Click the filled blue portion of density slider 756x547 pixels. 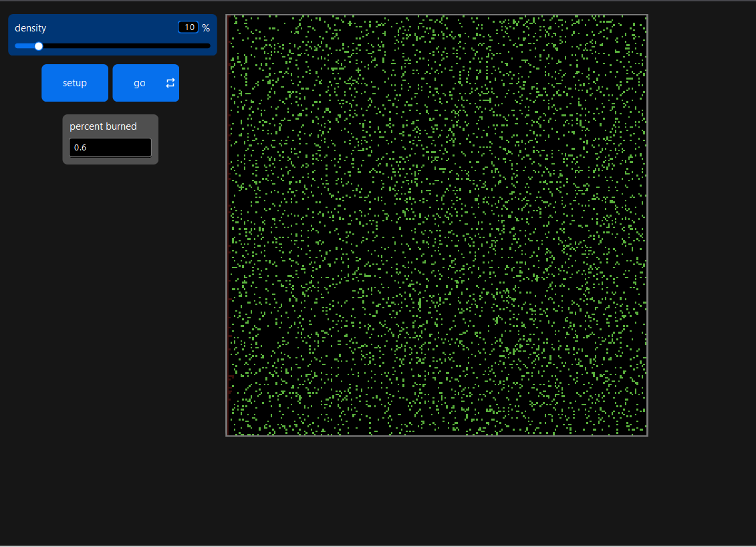click(25, 46)
